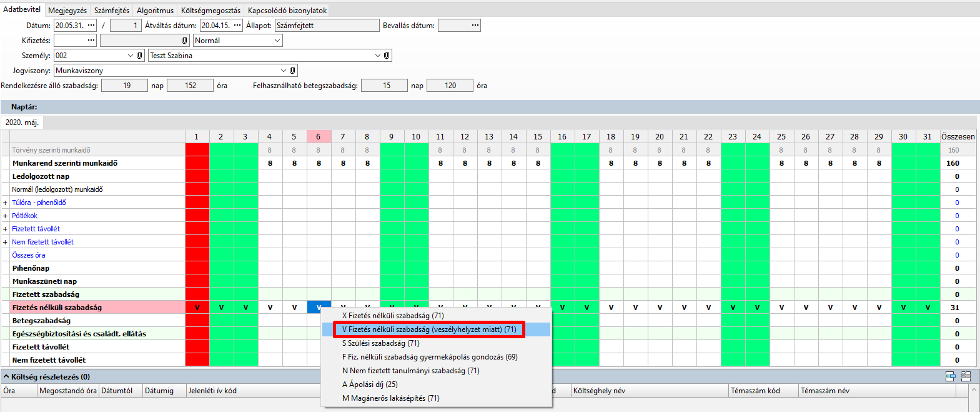Screen dimensions: 980x412
Task: Expand the Fizetett távollét row
Action: point(6,229)
